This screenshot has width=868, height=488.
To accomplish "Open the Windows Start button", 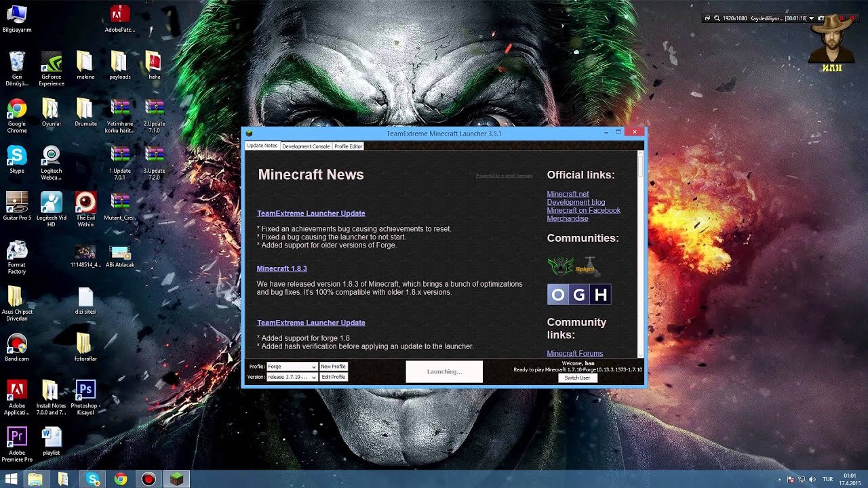I will (x=12, y=479).
